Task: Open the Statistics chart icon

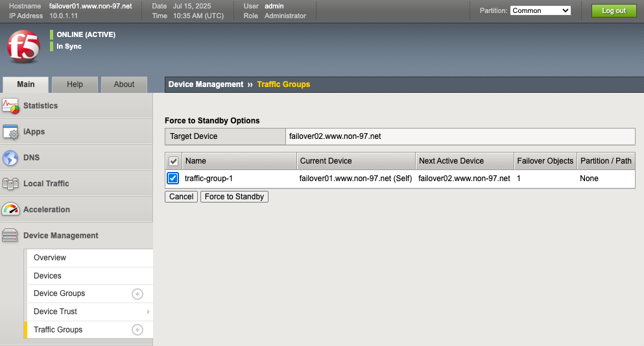Action: point(10,106)
